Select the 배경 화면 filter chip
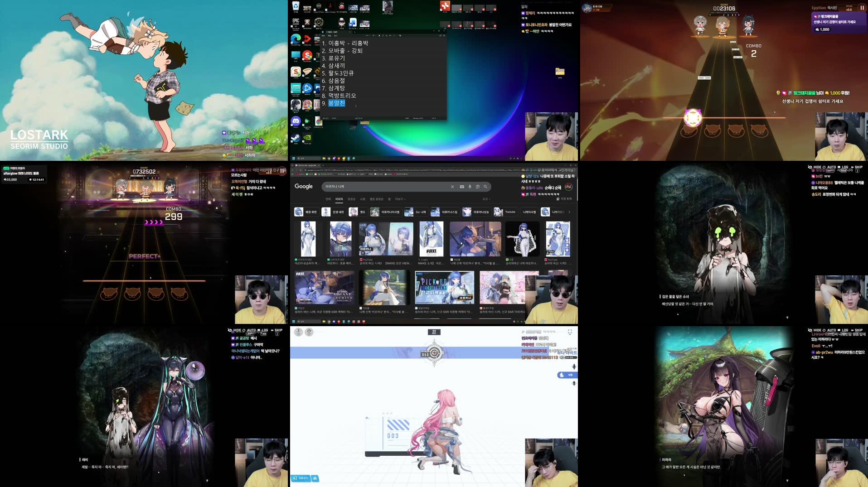 pyautogui.click(x=306, y=212)
